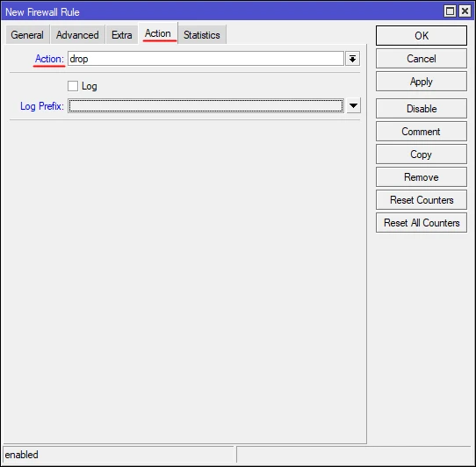
Task: Reset Counters for this rule
Action: (x=422, y=200)
